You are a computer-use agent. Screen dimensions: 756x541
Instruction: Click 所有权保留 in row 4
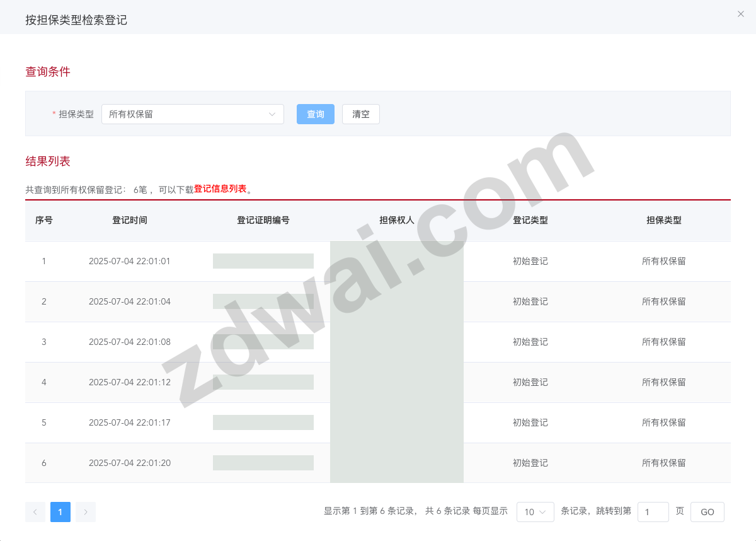pyautogui.click(x=664, y=382)
